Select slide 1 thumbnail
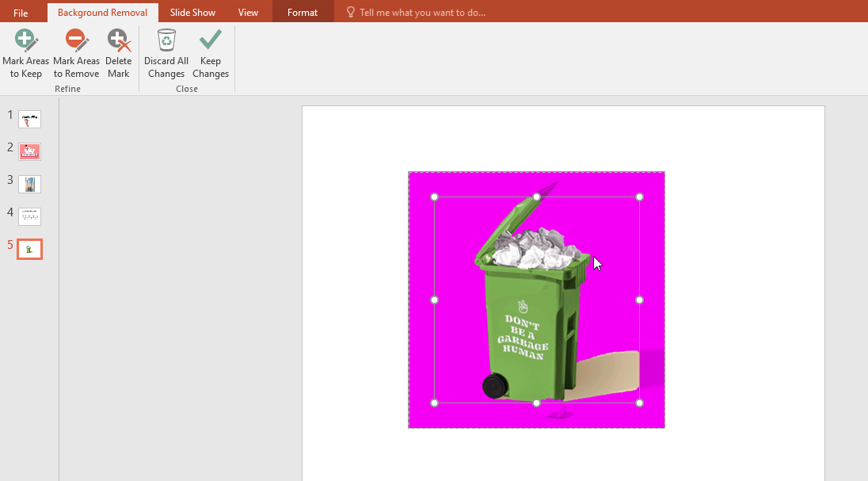 (x=29, y=120)
